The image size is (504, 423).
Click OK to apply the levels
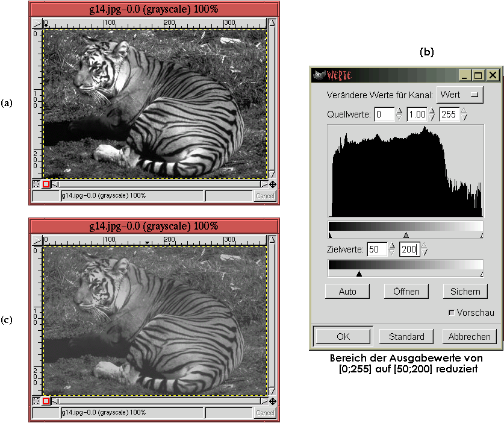[x=343, y=336]
